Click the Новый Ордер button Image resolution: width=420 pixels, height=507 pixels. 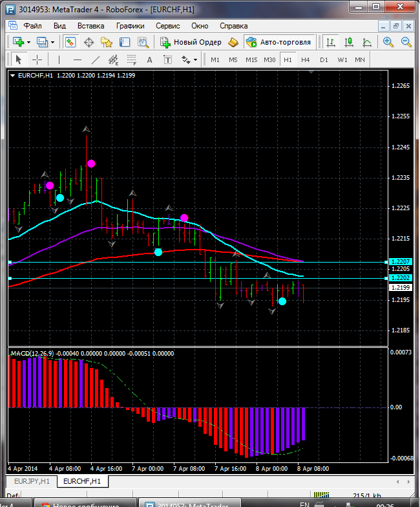tap(191, 42)
